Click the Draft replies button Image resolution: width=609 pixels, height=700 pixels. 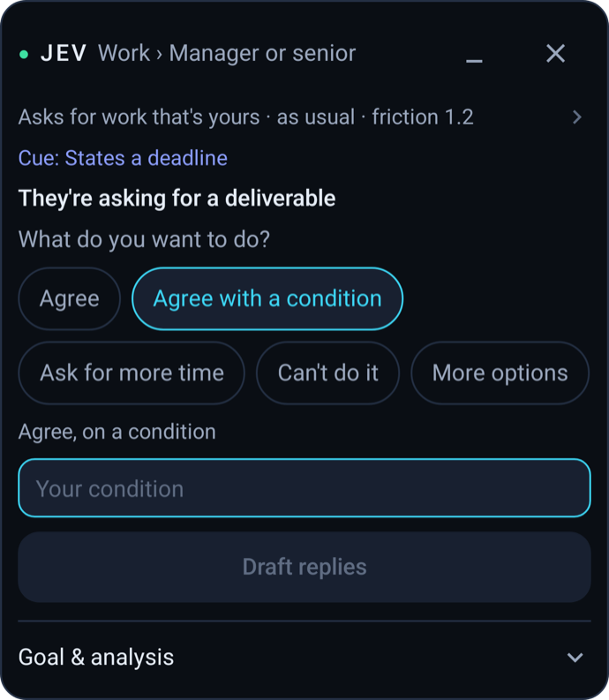click(304, 567)
